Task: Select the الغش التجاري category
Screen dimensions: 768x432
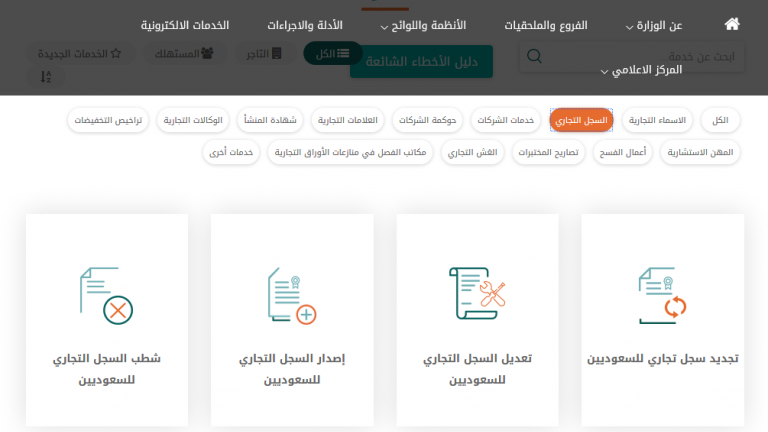Action: pos(472,152)
